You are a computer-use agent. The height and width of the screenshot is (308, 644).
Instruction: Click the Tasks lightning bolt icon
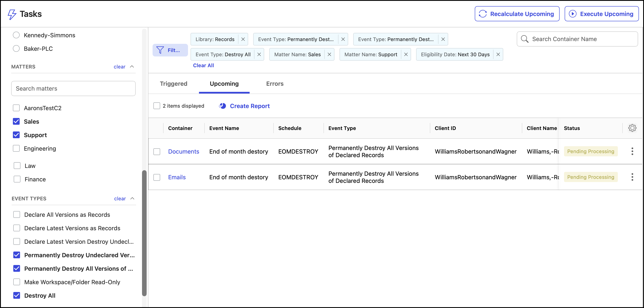coord(12,14)
